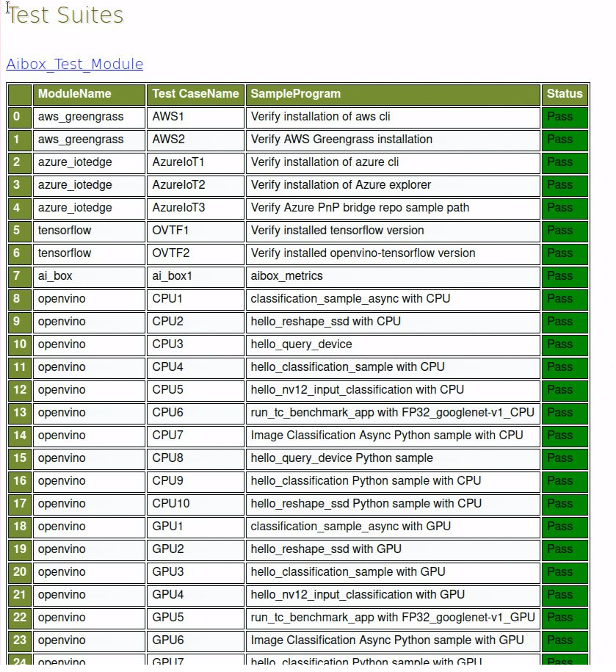Click the azure_iotedge cell in row 4

(88, 208)
